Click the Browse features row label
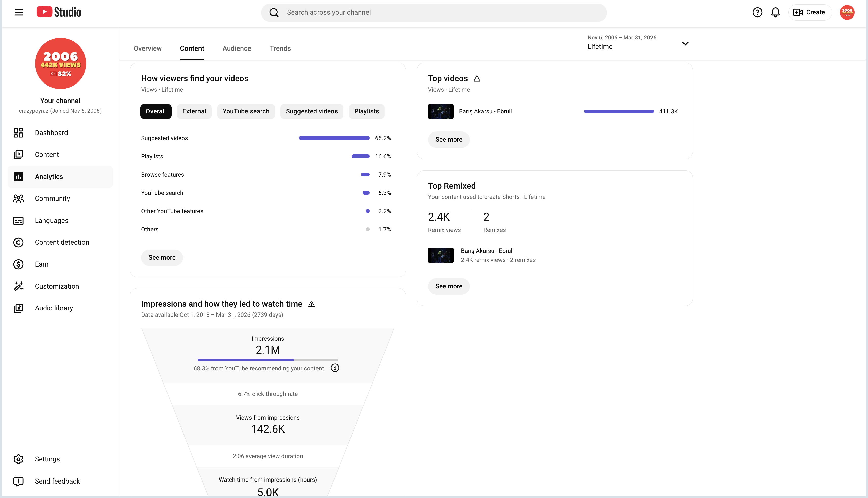 pos(162,175)
